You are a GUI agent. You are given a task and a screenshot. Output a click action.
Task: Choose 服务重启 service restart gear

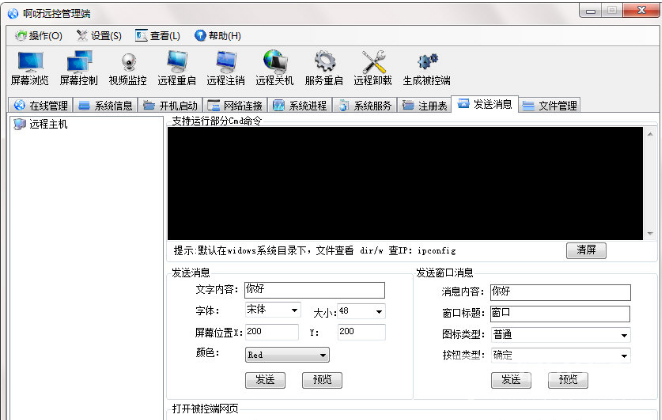[324, 68]
